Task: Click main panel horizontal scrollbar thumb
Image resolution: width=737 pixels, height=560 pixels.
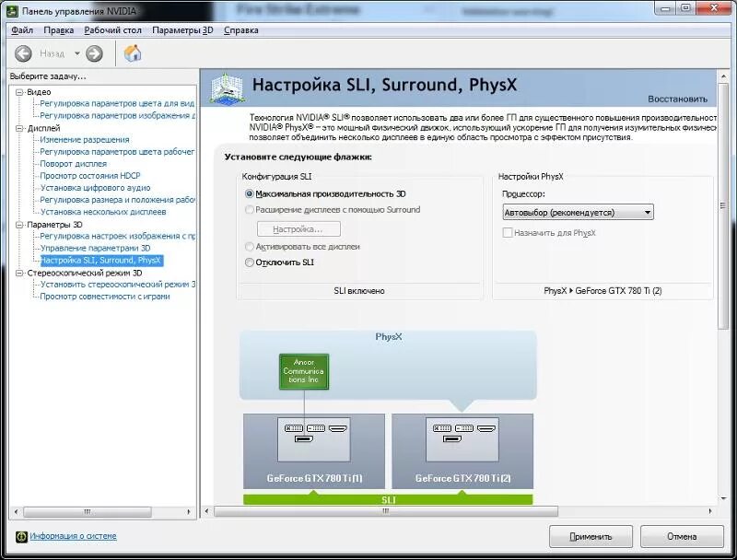Action: tap(386, 511)
